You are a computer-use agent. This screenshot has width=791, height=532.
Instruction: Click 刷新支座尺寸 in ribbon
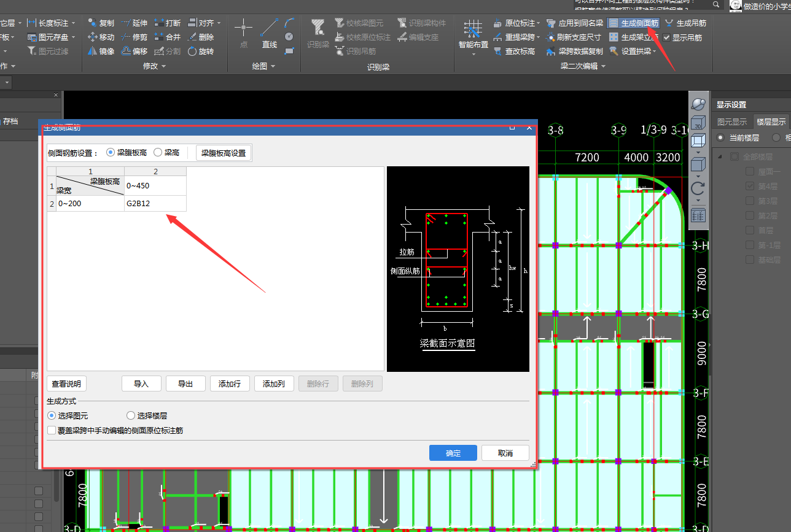(574, 37)
